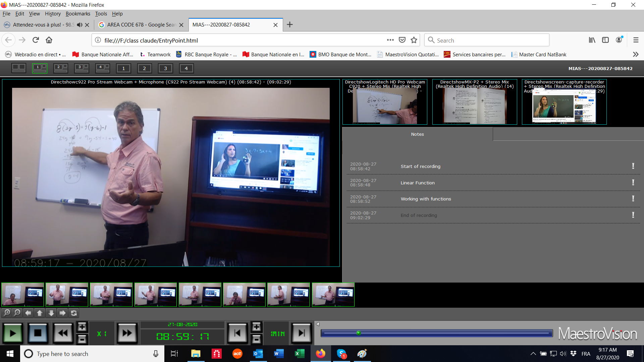Open Outlook from the taskbar
The height and width of the screenshot is (362, 644).
[x=258, y=354]
